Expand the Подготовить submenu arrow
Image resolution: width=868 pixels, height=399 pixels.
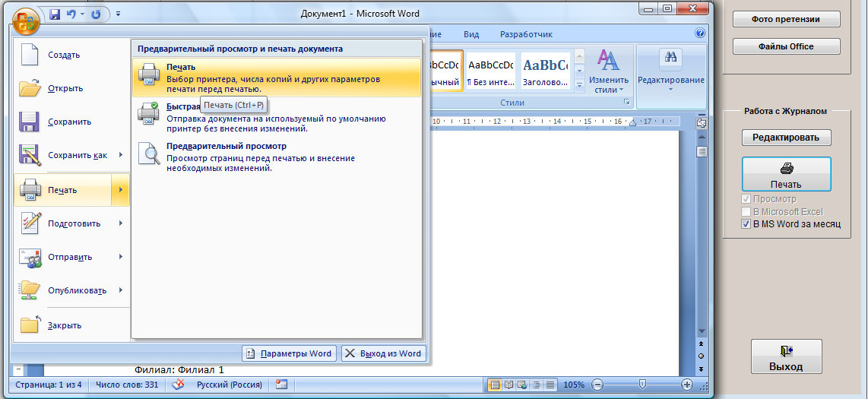coord(120,223)
